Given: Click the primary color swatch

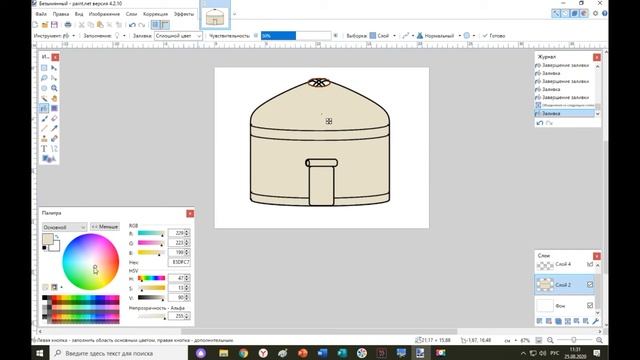Looking at the screenshot, I should click(x=48, y=238).
